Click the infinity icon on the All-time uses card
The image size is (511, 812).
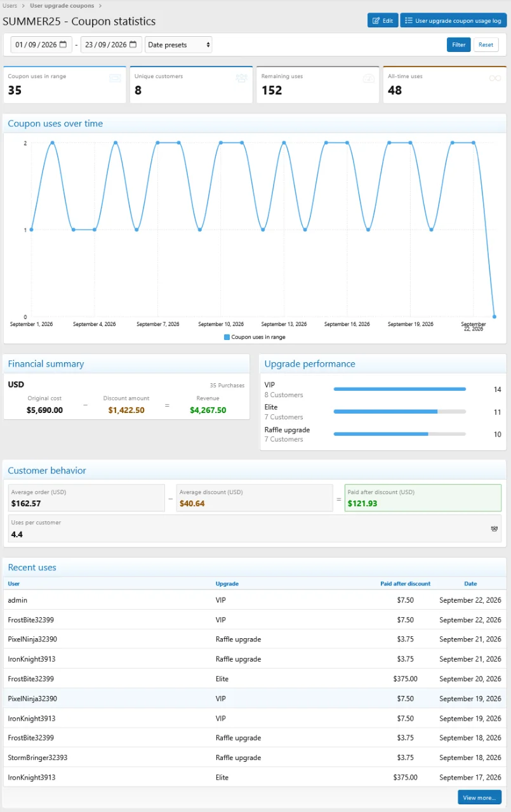(495, 78)
